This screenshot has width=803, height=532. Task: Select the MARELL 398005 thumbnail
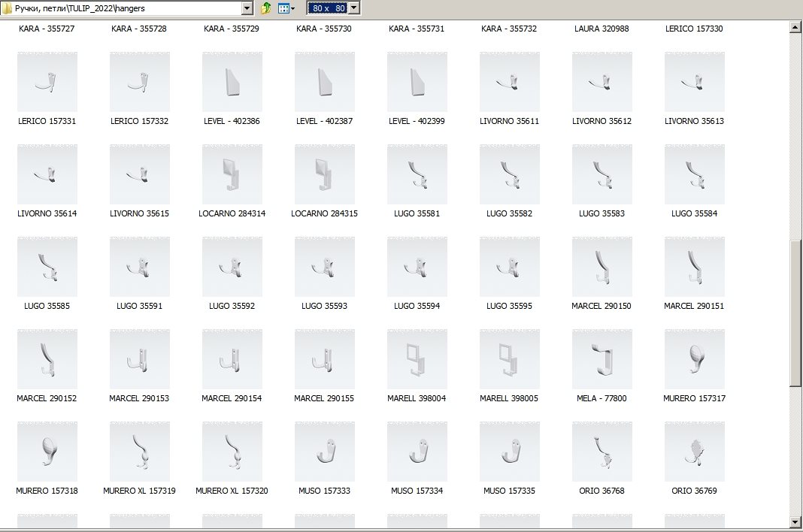click(510, 359)
